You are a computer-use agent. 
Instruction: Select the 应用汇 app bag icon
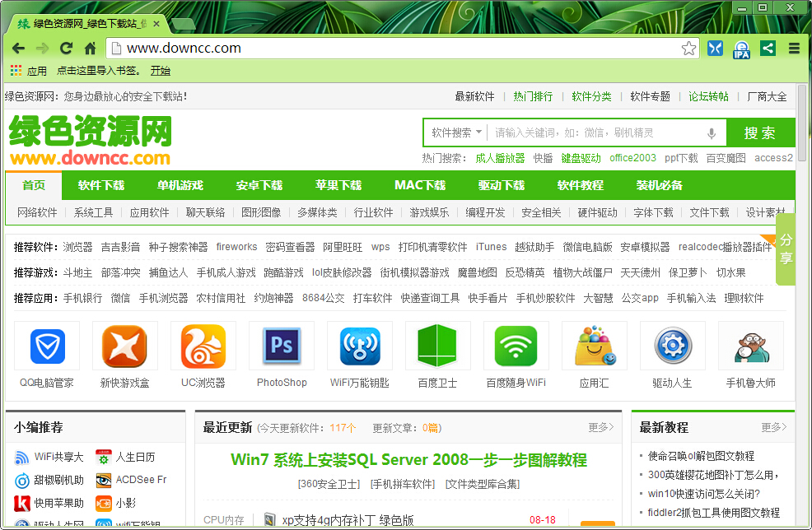595,346
